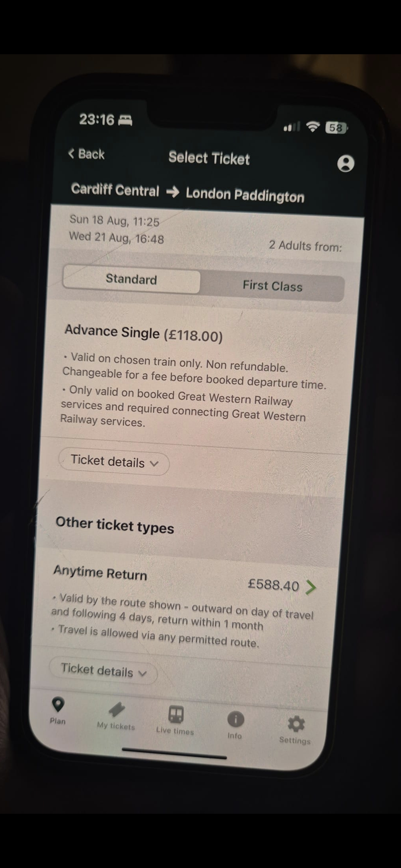
Task: Select the Standard class segment
Action: coord(131,279)
